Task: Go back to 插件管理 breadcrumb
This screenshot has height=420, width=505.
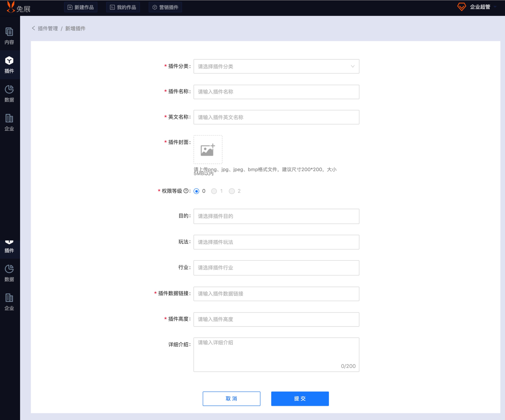Action: [x=48, y=29]
